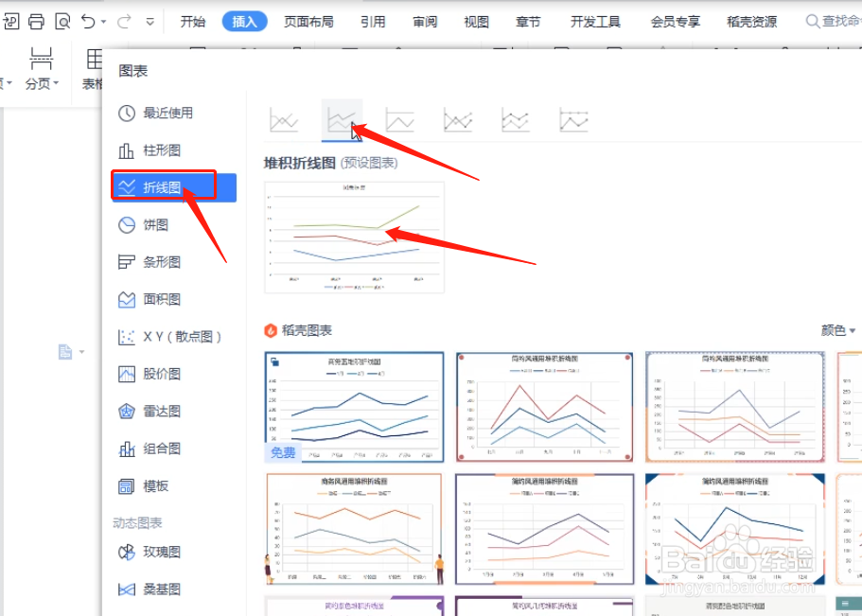Choose the purple-titled 简约紫色 template
The image size is (862, 616).
(354, 606)
